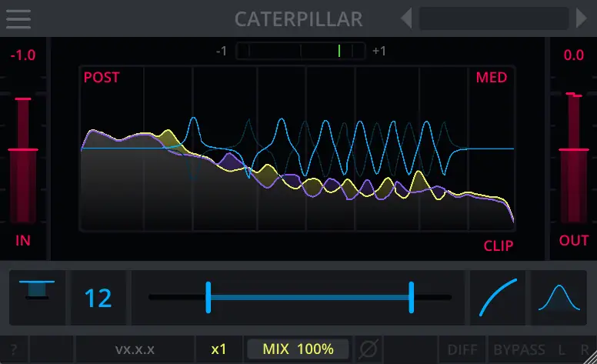The height and width of the screenshot is (364, 597).
Task: Click the bell curve shape icon
Action: tap(559, 297)
